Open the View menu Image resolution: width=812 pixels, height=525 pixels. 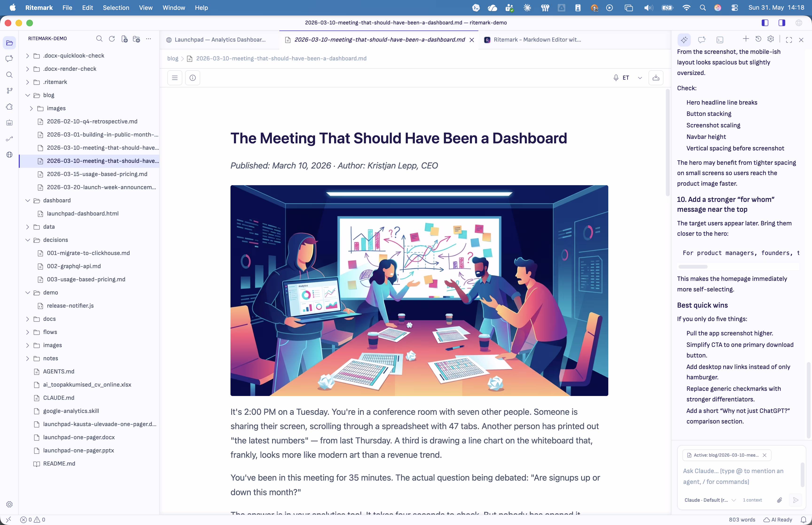(x=145, y=8)
